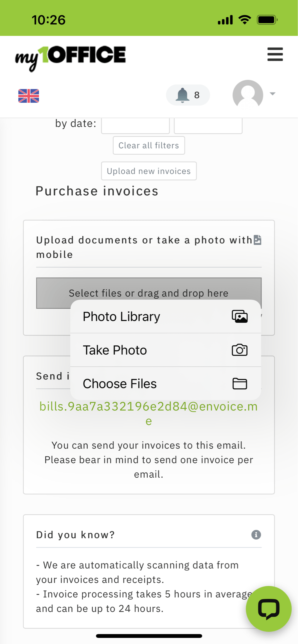This screenshot has height=644, width=298.
Task: Expand the profile dropdown arrow
Action: click(273, 94)
